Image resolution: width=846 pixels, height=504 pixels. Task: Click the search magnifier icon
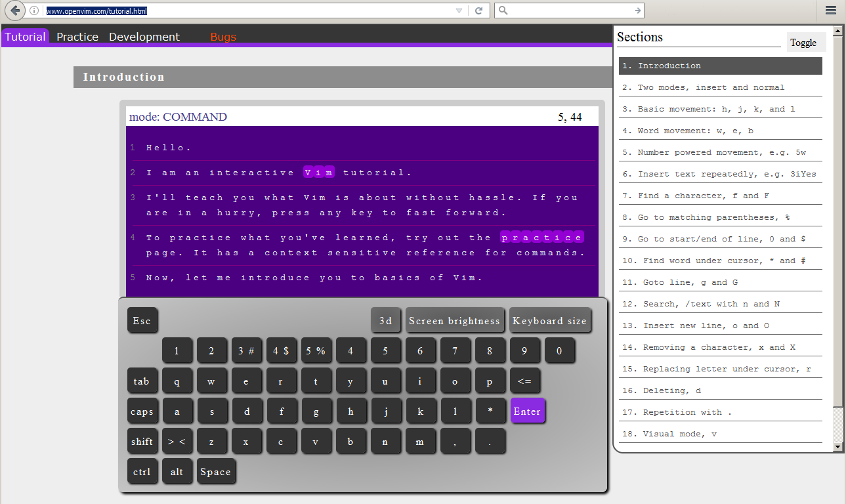503,10
